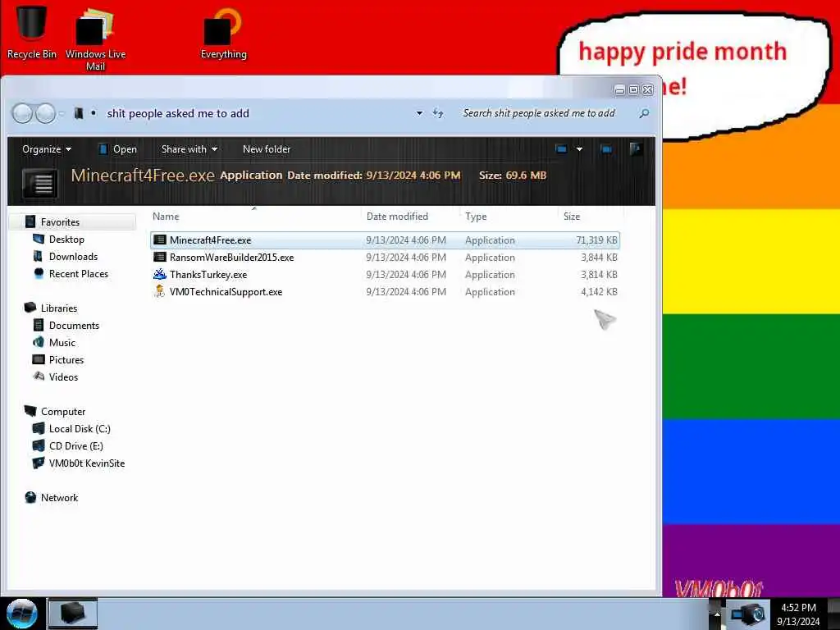Select the RansomWareBuilder2015.exe file name

pyautogui.click(x=232, y=257)
